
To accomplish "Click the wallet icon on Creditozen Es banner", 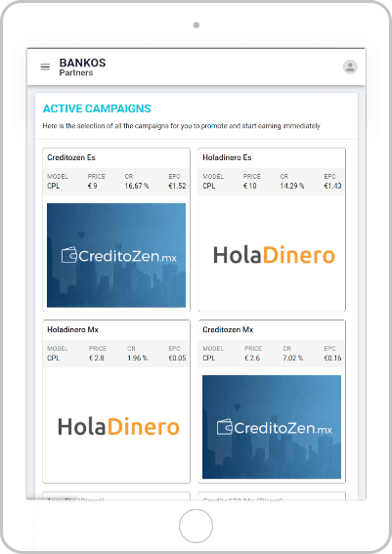I will [x=69, y=255].
